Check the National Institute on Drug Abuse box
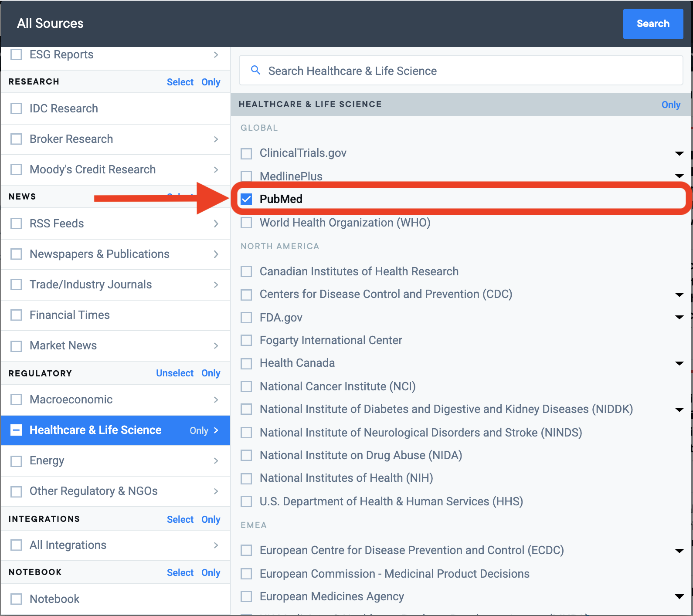The image size is (693, 616). [x=246, y=455]
